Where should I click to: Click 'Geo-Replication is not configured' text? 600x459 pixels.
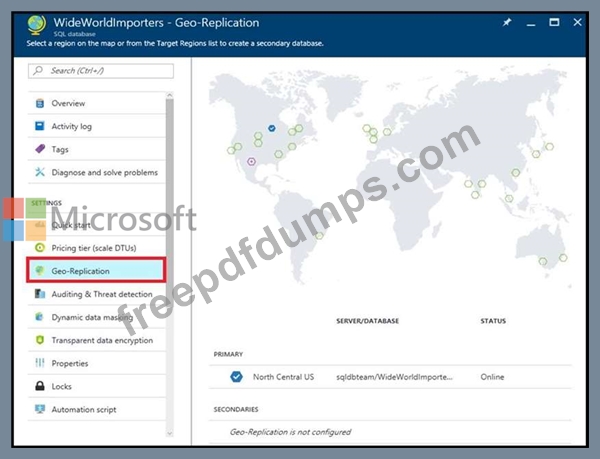click(x=290, y=432)
